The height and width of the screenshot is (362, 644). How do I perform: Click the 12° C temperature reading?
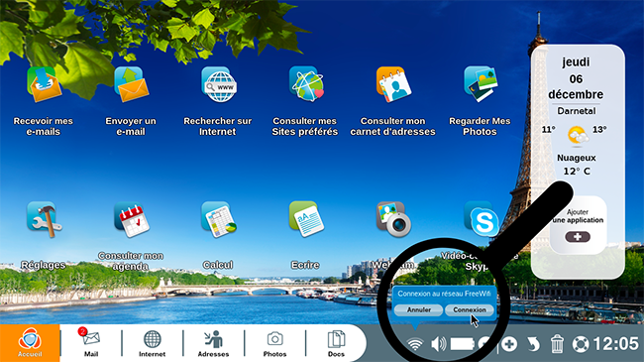point(577,172)
